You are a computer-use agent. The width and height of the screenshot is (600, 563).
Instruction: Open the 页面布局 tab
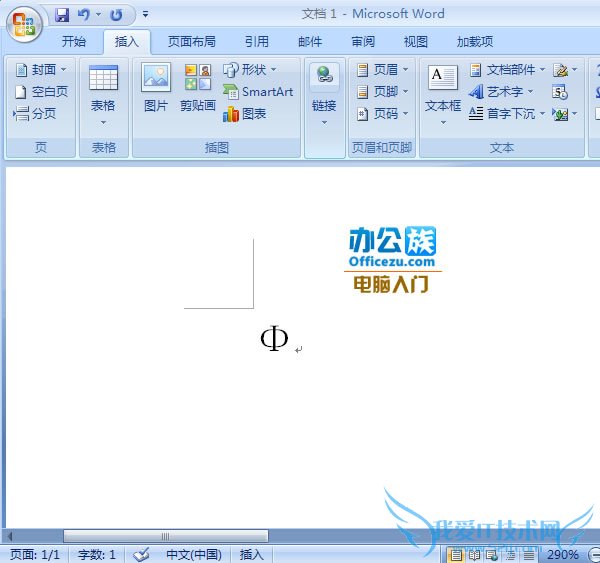[x=192, y=41]
